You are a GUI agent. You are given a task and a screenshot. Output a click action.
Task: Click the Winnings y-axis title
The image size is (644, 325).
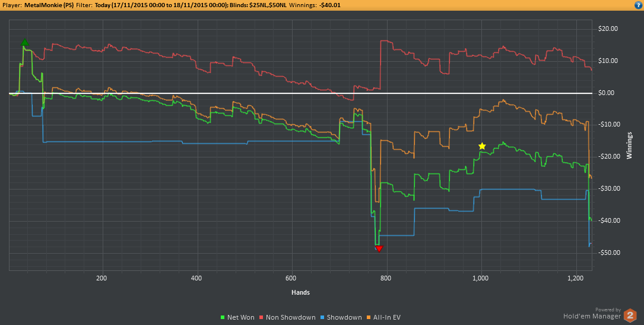point(629,146)
